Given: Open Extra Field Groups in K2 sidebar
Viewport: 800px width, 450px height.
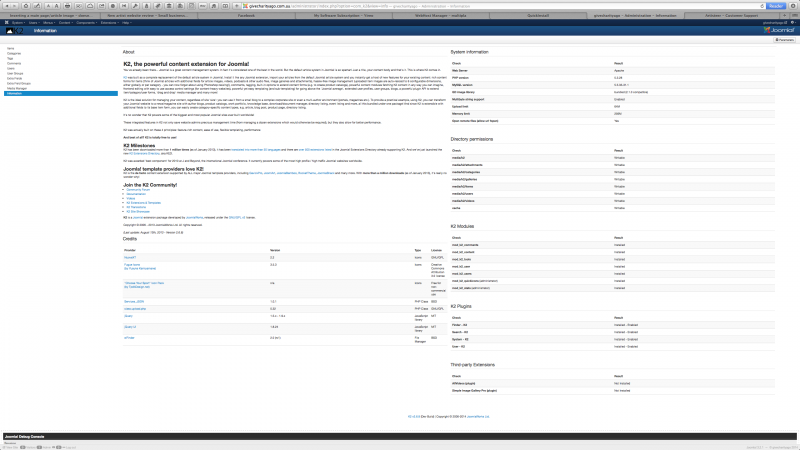Looking at the screenshot, I should coord(19,83).
